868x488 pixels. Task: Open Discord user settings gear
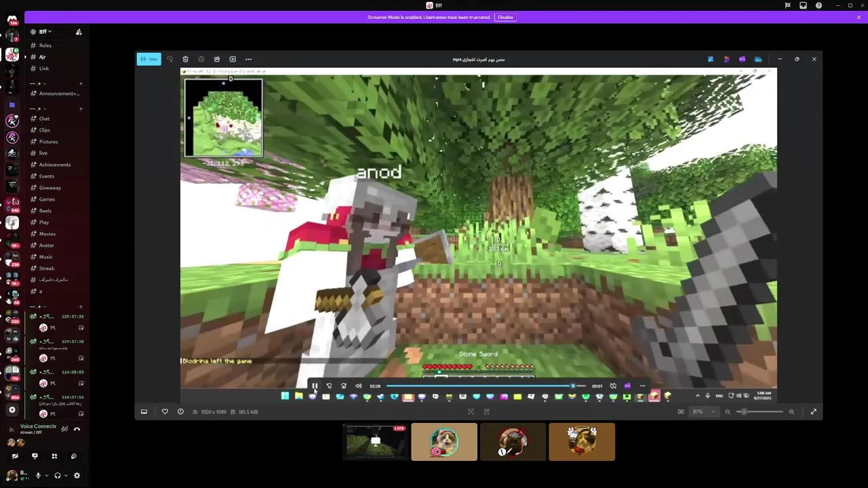click(77, 476)
